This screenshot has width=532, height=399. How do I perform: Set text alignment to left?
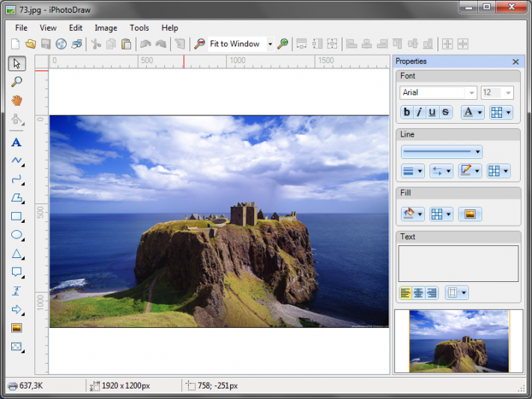click(x=405, y=292)
